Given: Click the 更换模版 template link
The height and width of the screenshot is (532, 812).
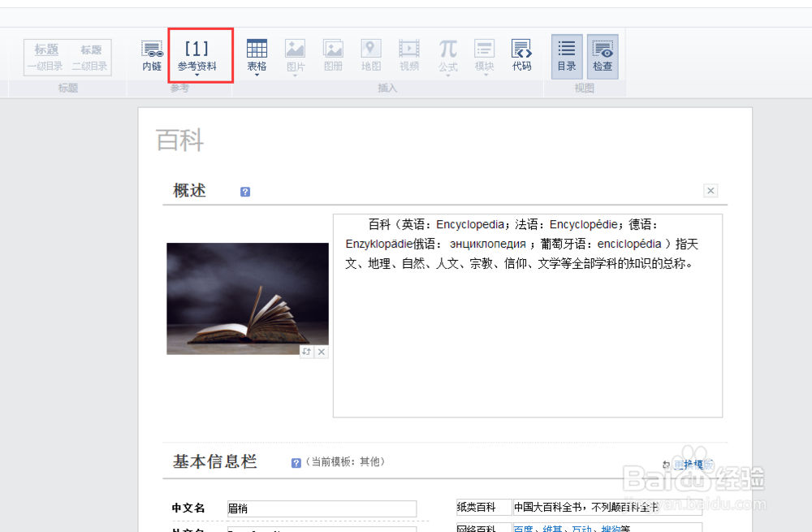Looking at the screenshot, I should [692, 463].
